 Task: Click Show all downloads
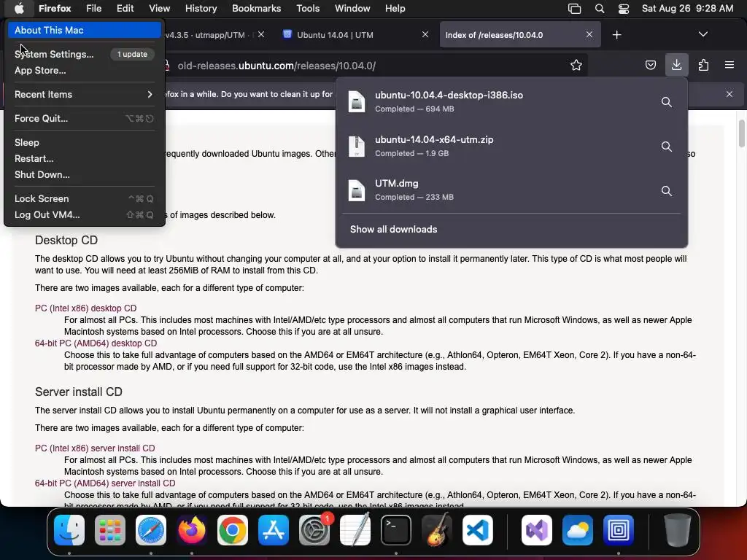click(393, 230)
